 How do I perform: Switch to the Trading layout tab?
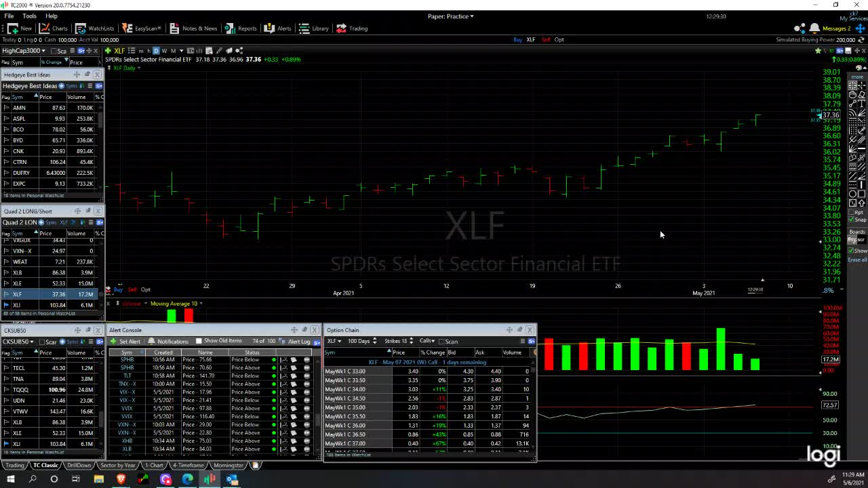point(15,466)
